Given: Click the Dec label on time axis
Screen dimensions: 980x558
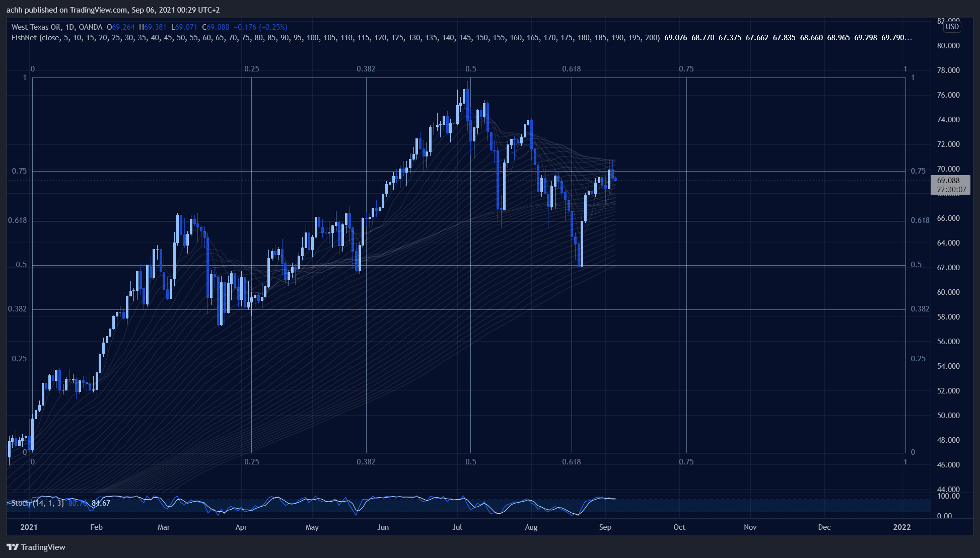Looking at the screenshot, I should 824,527.
